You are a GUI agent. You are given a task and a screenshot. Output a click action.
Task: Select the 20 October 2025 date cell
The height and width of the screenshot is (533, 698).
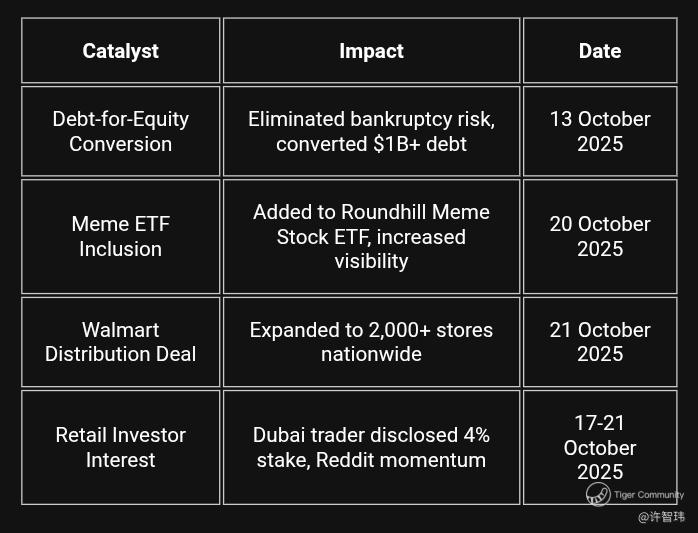click(599, 236)
